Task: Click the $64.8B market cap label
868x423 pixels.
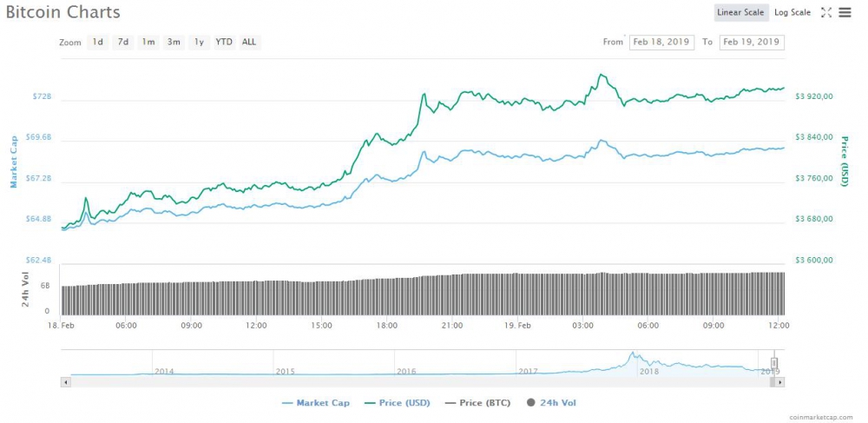Action: click(39, 219)
